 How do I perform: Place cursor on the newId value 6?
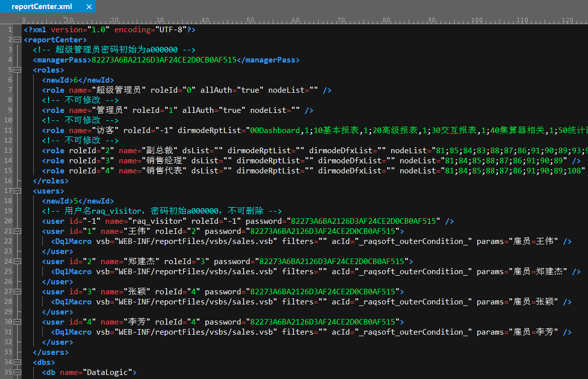(x=76, y=80)
